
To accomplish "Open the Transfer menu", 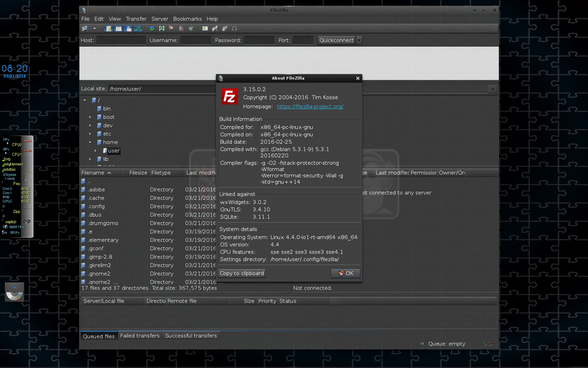I will point(136,19).
